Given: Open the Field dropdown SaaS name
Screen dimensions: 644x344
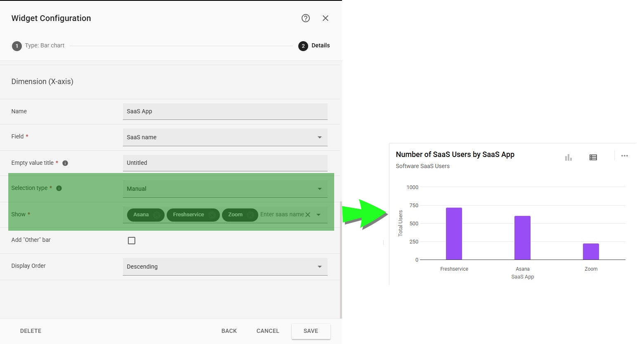Looking at the screenshot, I should click(x=225, y=138).
